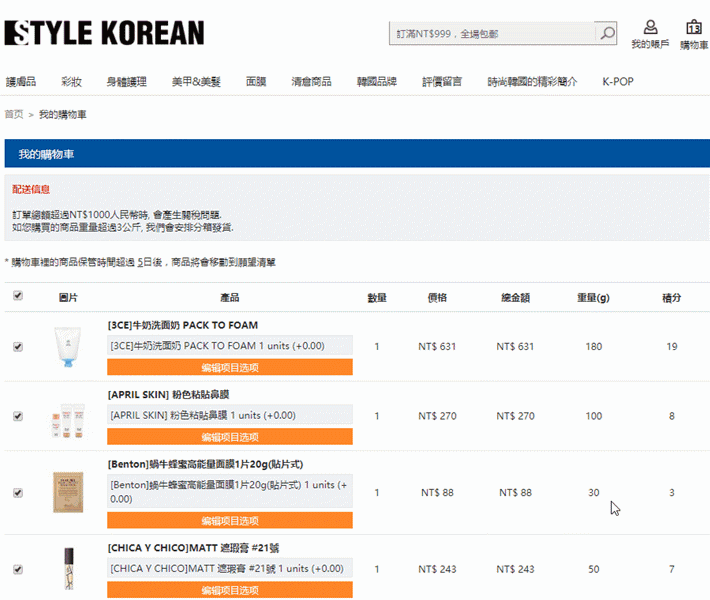Uncheck the CHICA Y CHICO item checkbox
710x600 pixels.
[18, 569]
